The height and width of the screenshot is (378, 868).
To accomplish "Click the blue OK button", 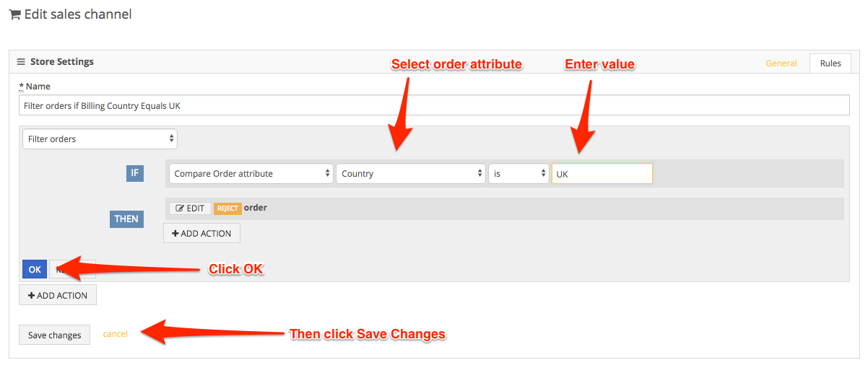I will pos(35,269).
